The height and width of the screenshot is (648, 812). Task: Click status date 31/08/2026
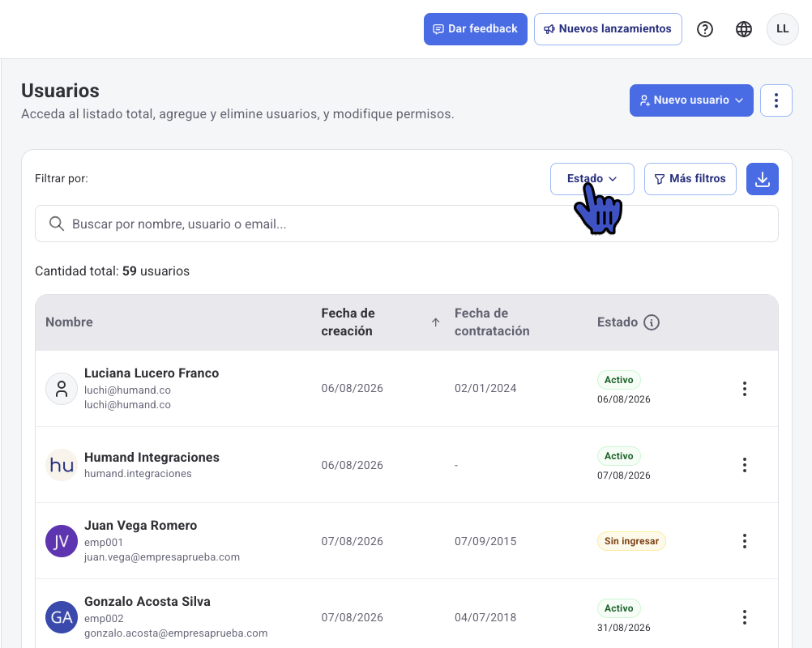click(x=623, y=628)
